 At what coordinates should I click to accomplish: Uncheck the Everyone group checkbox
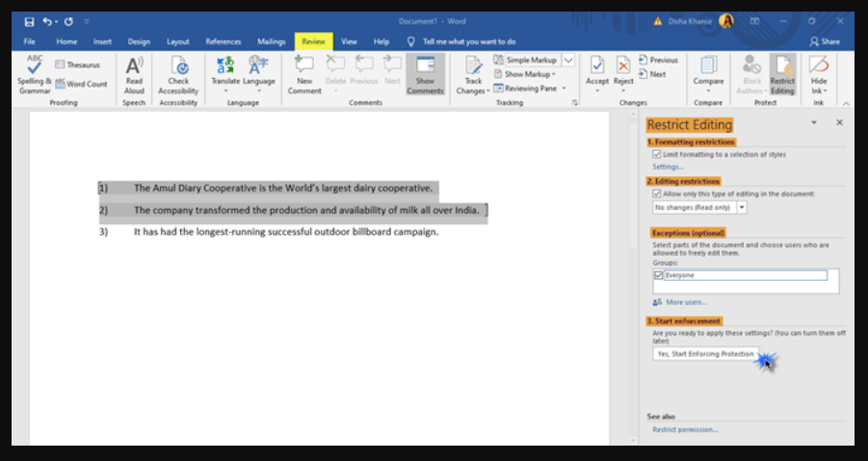pyautogui.click(x=658, y=275)
